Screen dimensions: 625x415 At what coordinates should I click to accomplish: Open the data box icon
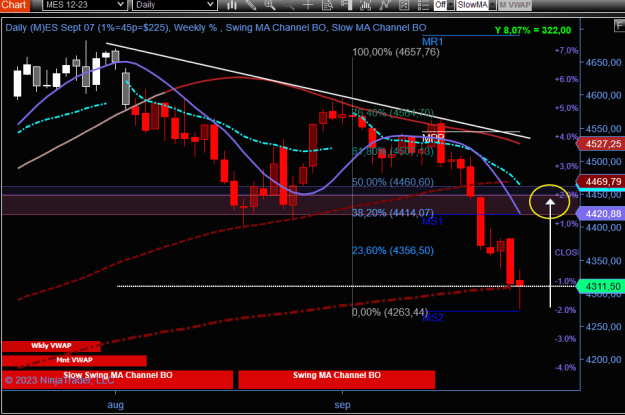click(x=327, y=5)
